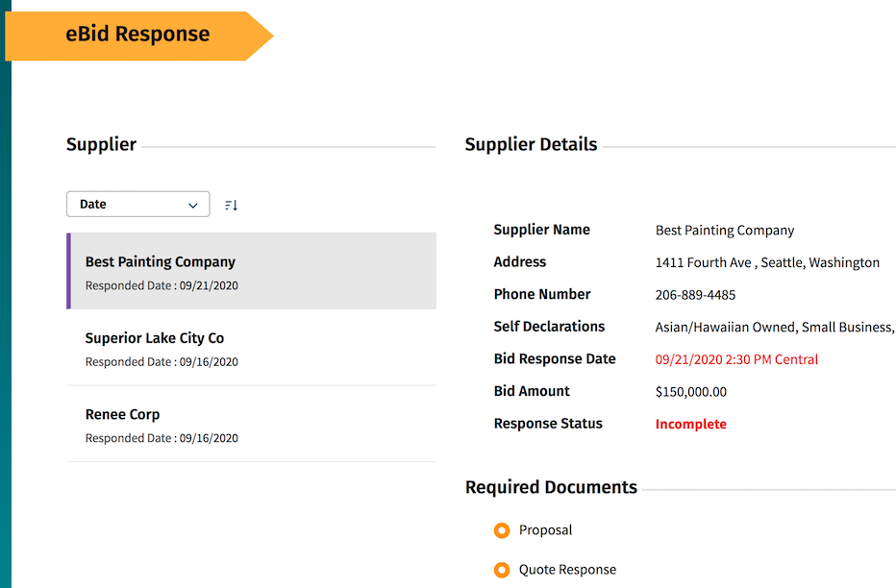This screenshot has width=896, height=588.
Task: Select Renee Corp from supplier list
Action: (x=122, y=414)
